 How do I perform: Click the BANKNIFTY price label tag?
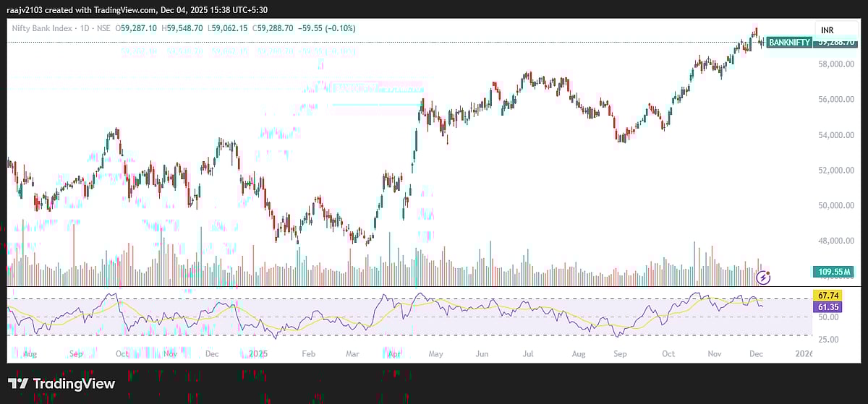(788, 43)
